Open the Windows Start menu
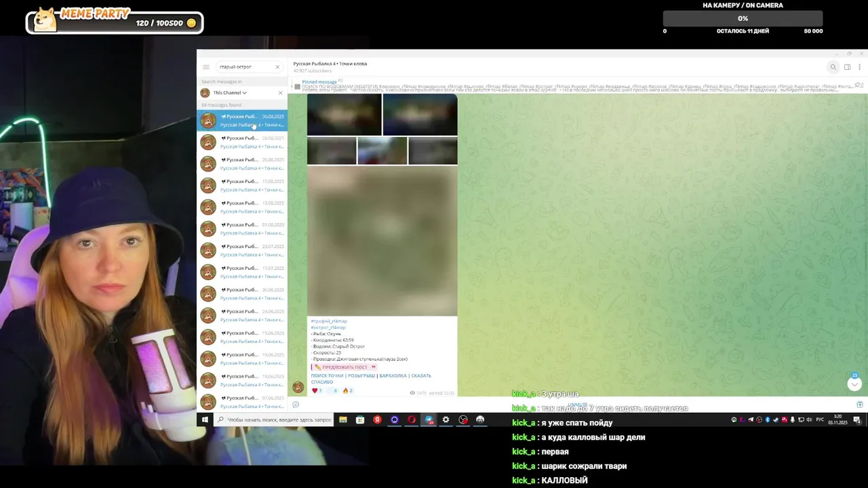This screenshot has height=488, width=868. point(205,420)
